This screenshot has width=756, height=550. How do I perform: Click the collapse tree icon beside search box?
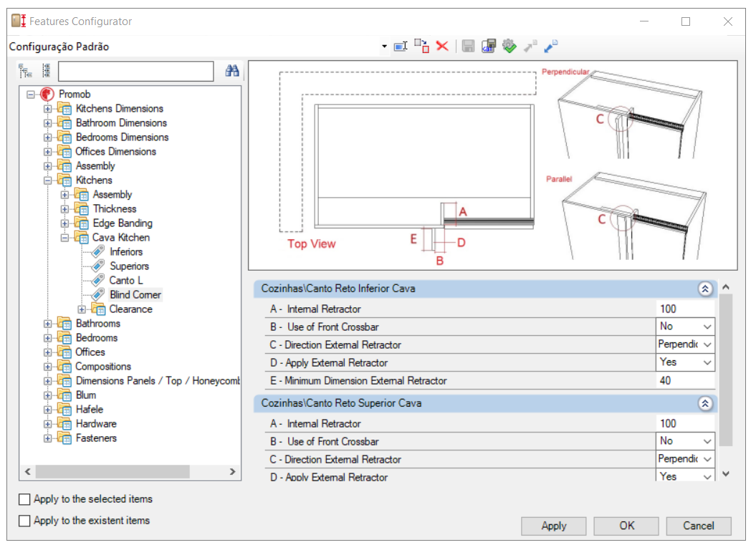46,71
